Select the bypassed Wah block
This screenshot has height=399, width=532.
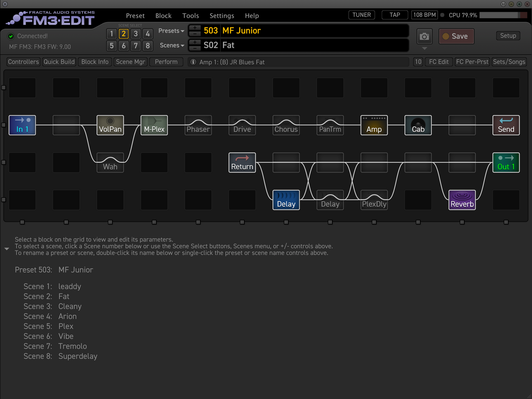point(110,163)
